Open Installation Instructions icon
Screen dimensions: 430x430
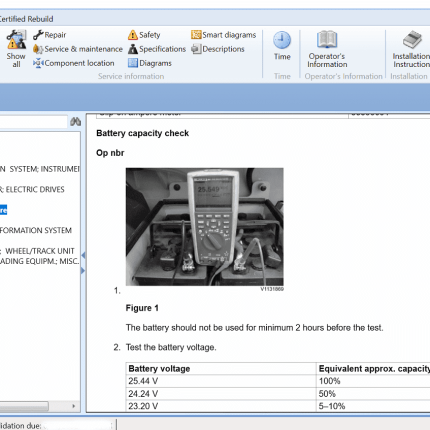pyautogui.click(x=412, y=39)
